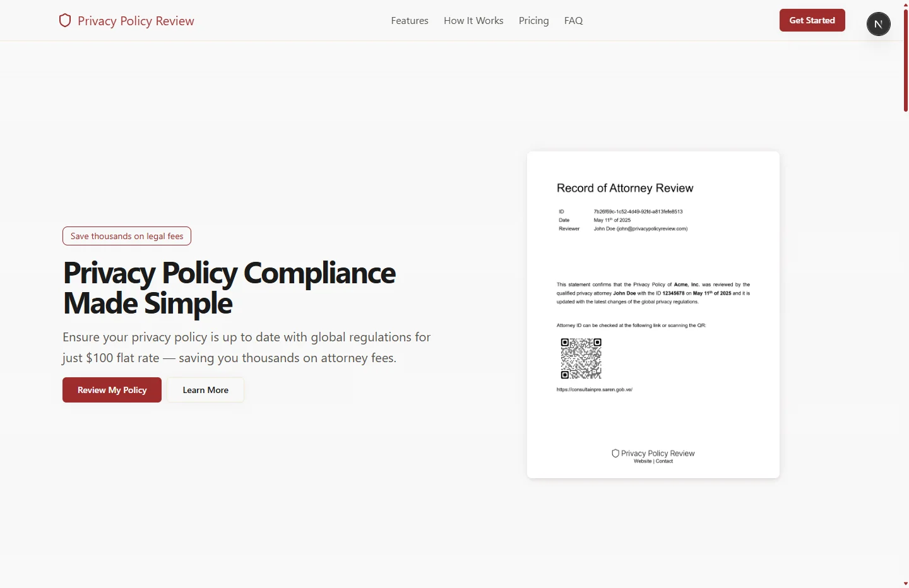Open the Features section from the navigation
909x588 pixels.
point(410,20)
